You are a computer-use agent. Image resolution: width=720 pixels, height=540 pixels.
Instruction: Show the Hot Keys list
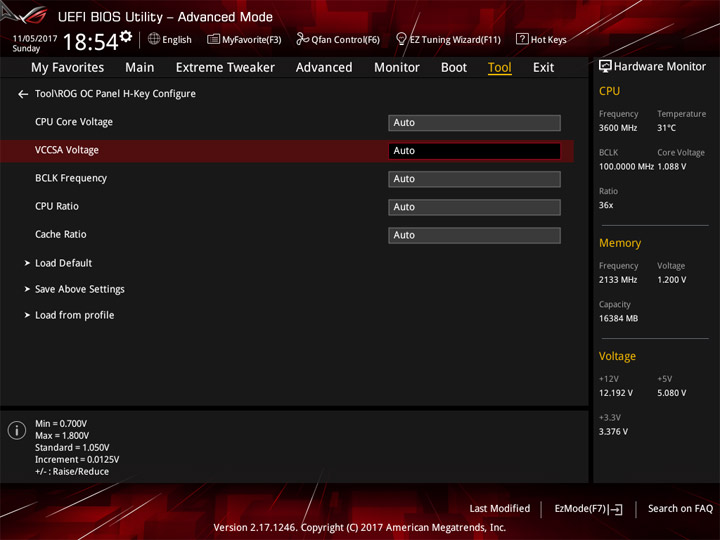tap(548, 39)
